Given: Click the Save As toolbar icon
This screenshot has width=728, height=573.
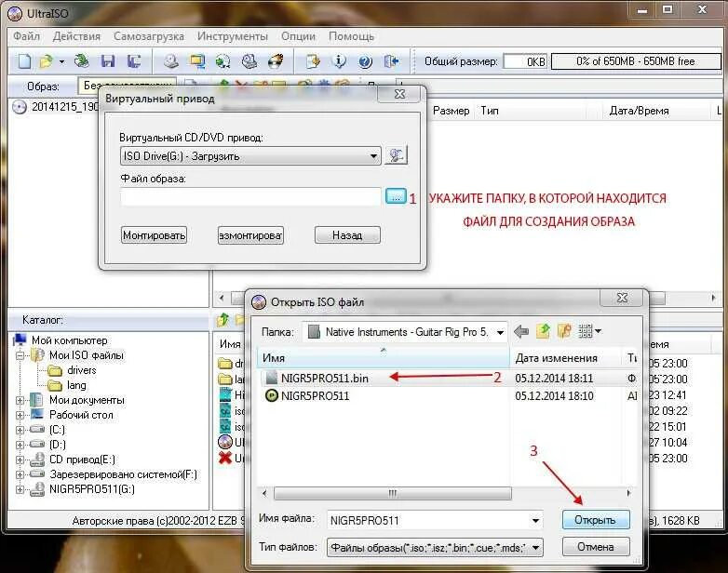Looking at the screenshot, I should [x=134, y=61].
